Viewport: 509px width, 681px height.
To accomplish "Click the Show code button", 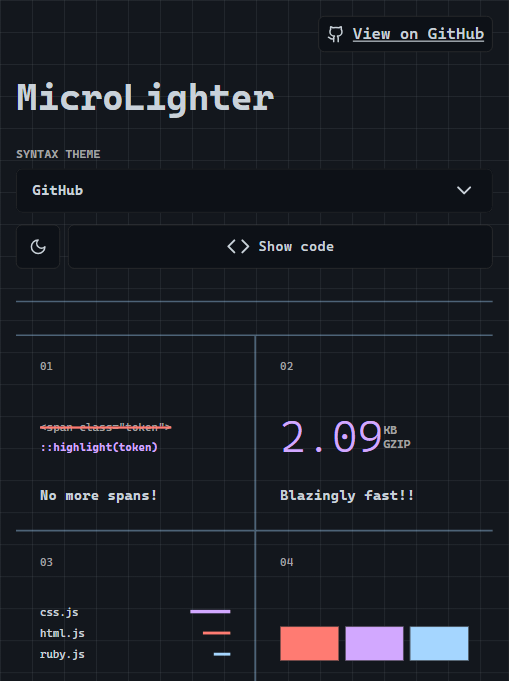I will [280, 247].
